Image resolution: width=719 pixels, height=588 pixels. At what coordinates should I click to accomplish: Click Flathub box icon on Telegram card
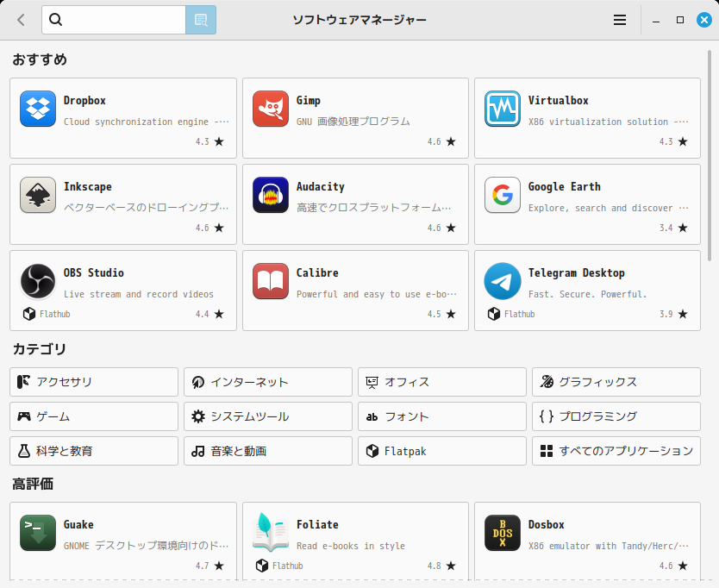[x=494, y=314]
